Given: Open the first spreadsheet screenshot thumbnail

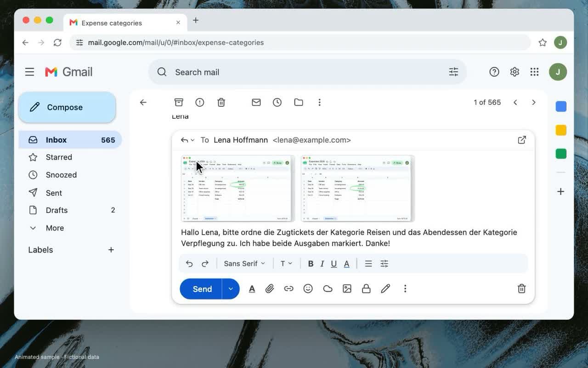Looking at the screenshot, I should 238,189.
